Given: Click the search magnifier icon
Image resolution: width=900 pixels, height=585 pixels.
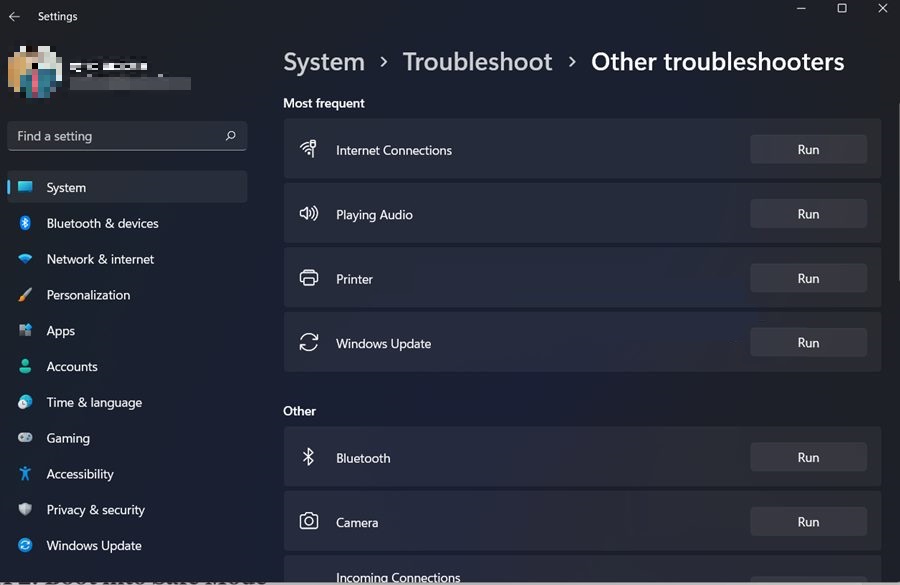Looking at the screenshot, I should (x=231, y=135).
